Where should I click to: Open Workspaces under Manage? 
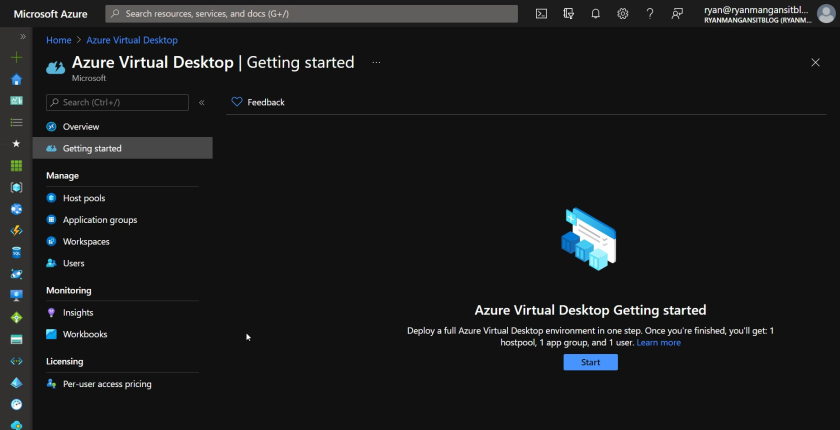coord(123,242)
